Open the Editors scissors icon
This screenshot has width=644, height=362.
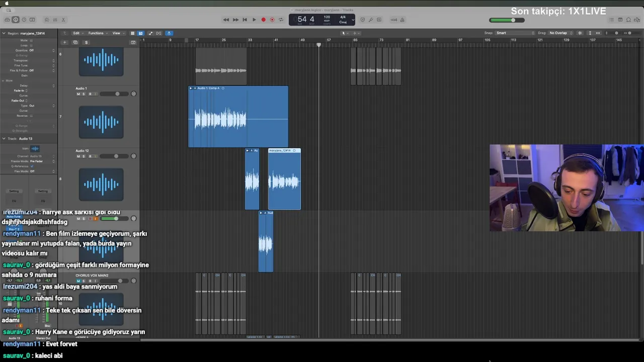pos(63,20)
